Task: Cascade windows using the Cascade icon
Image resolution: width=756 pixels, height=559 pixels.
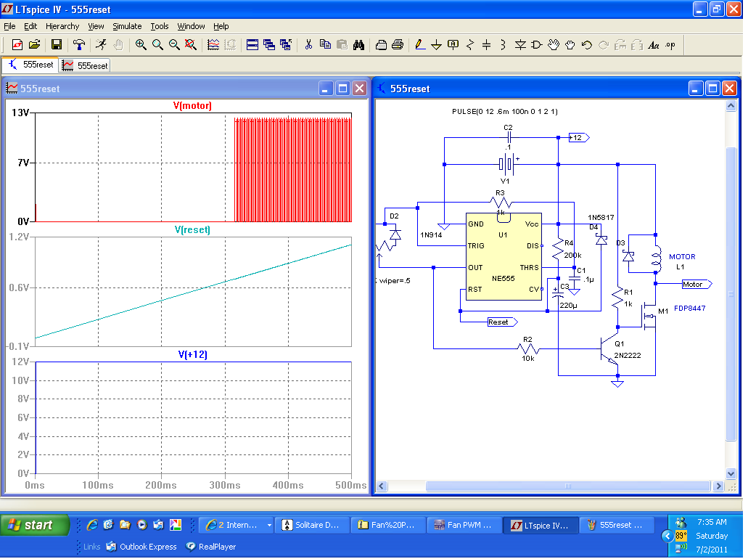Action: tap(269, 45)
